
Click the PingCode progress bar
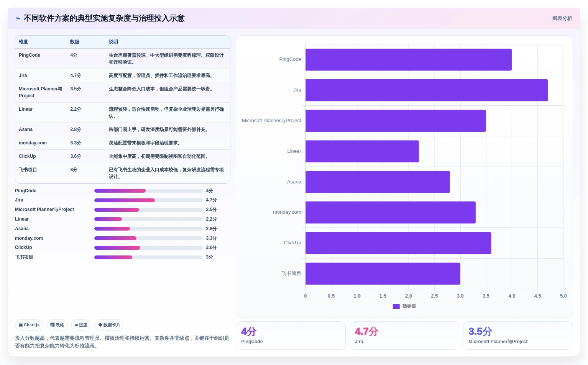[x=148, y=191]
